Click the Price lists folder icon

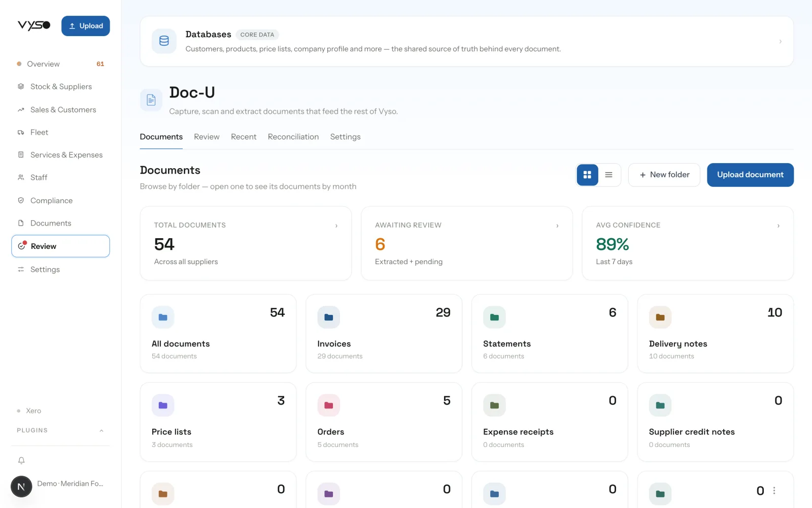[163, 405]
